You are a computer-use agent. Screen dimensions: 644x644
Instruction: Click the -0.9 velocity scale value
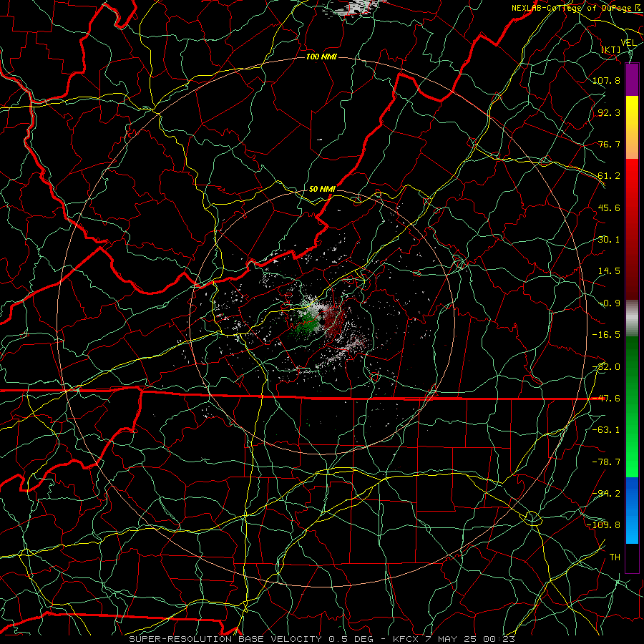coord(609,303)
